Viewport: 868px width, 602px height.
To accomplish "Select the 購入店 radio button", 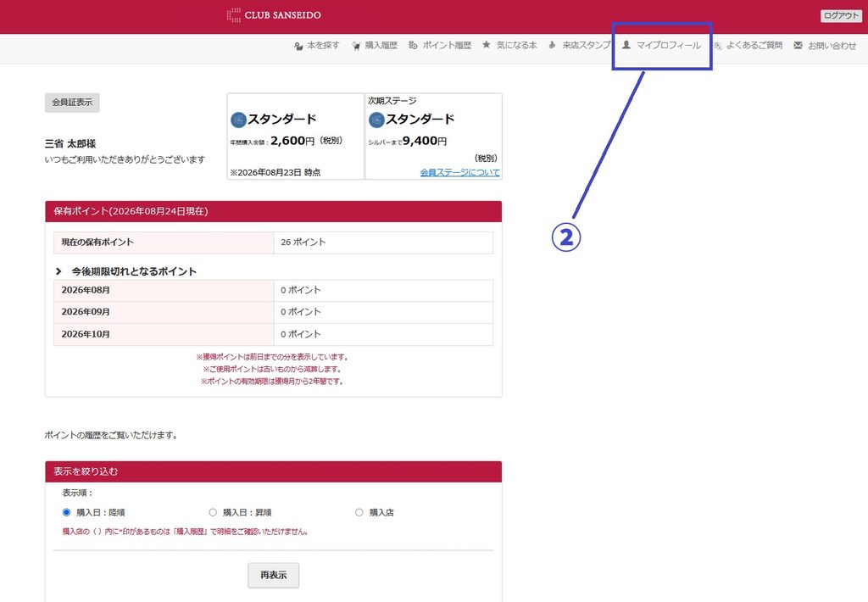I will [359, 512].
